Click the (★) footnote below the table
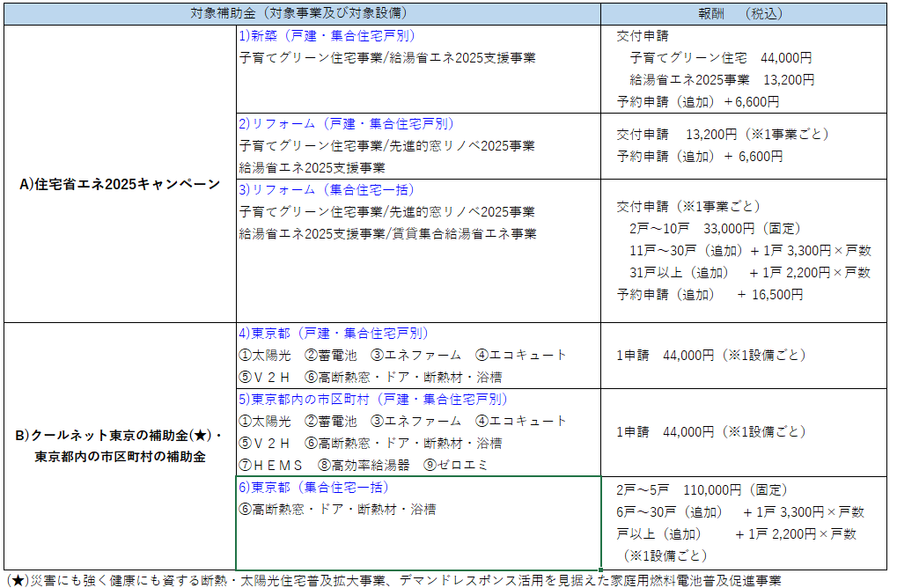The image size is (897, 588). (393, 579)
